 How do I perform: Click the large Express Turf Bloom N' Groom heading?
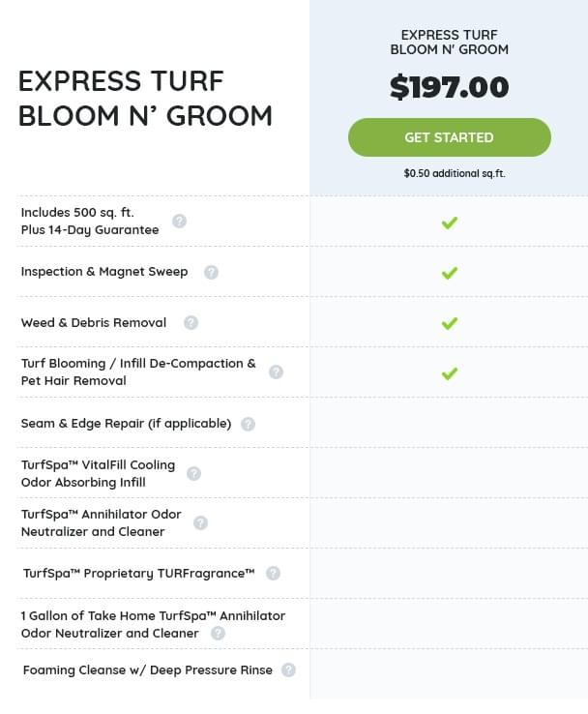pyautogui.click(x=145, y=99)
